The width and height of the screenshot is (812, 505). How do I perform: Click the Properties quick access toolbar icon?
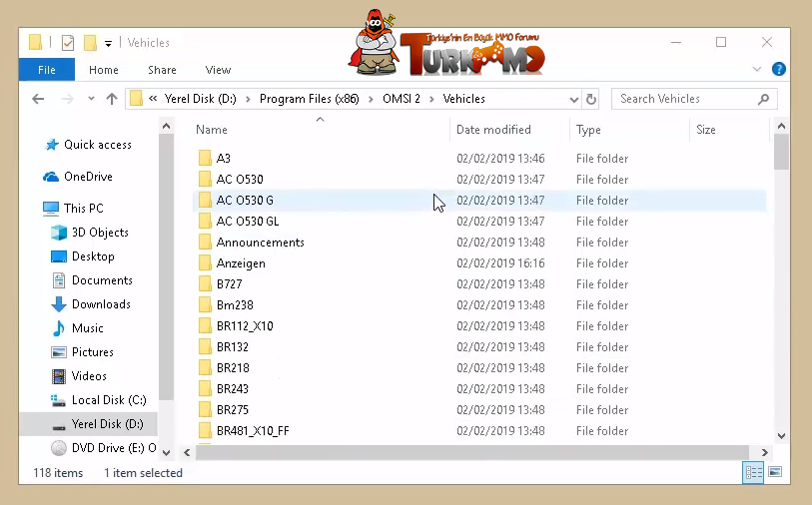coord(68,43)
